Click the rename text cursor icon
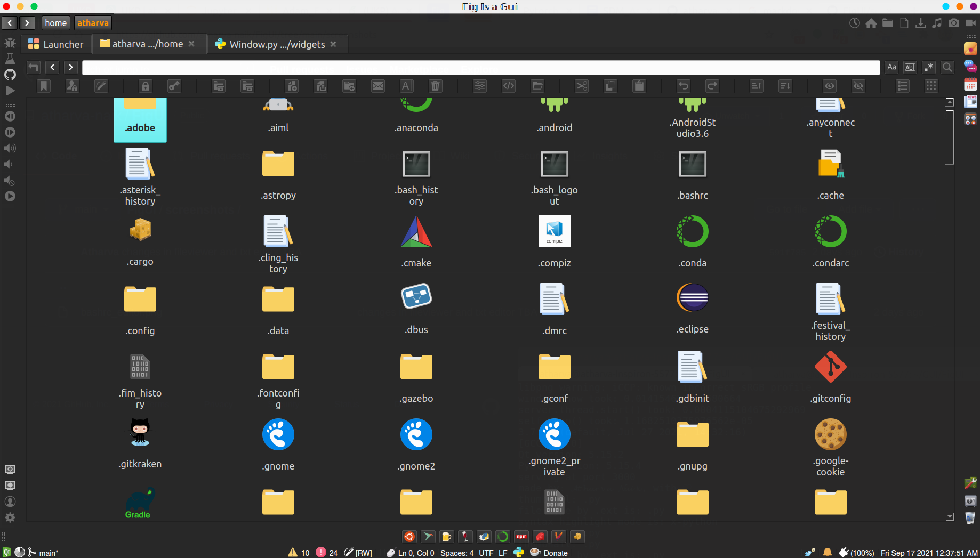The height and width of the screenshot is (558, 980). [407, 86]
